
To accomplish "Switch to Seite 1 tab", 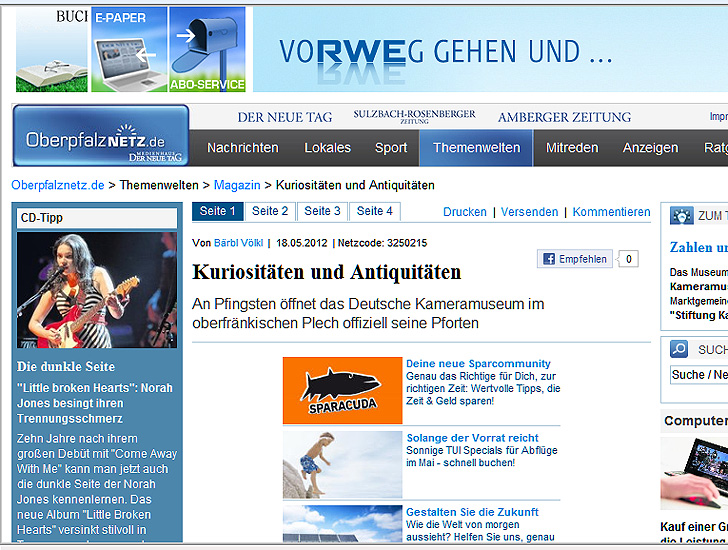I will tap(217, 211).
